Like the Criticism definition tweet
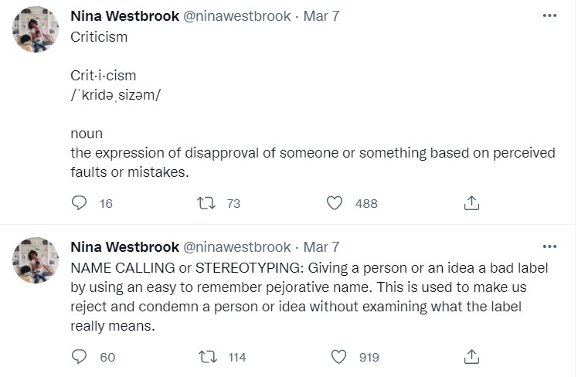The image size is (588, 377). click(x=334, y=203)
